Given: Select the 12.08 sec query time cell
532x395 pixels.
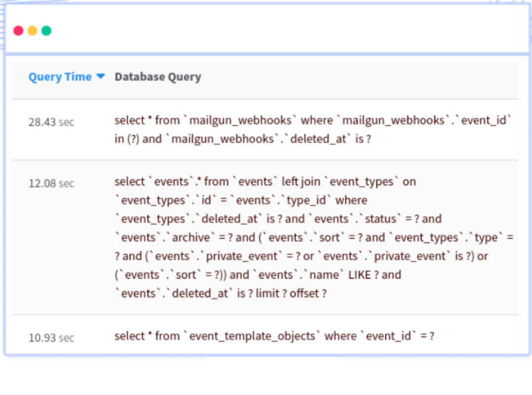Looking at the screenshot, I should pos(51,183).
